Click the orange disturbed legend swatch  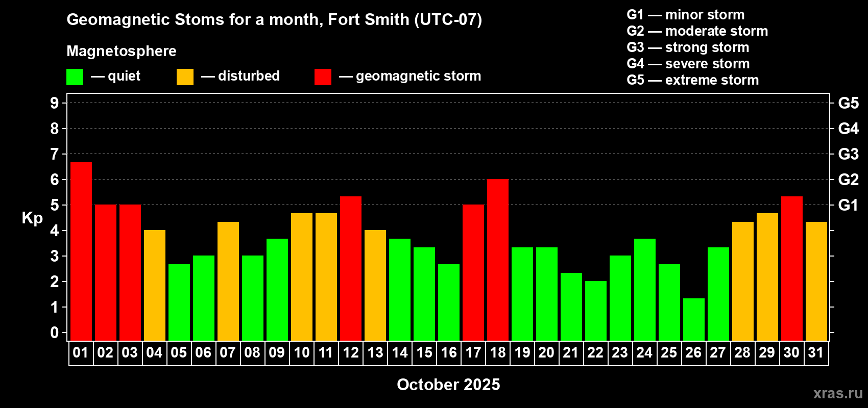185,77
